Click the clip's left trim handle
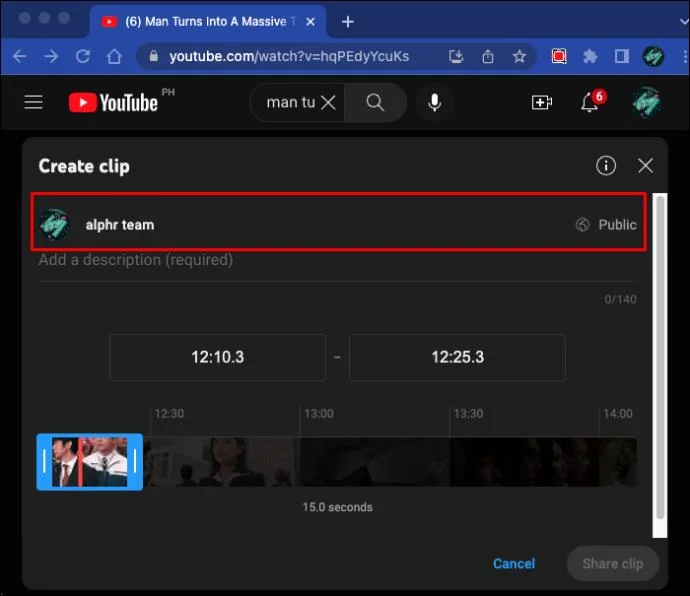 pos(44,461)
